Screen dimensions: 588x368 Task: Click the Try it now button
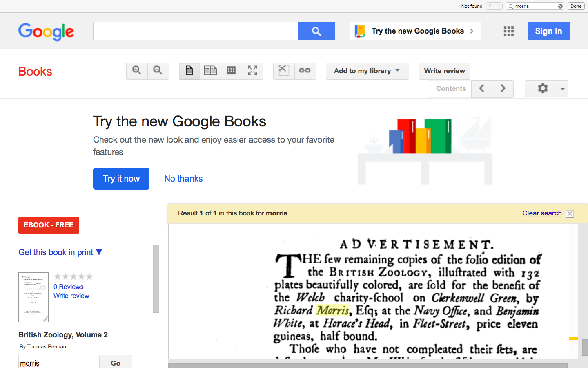[121, 179]
